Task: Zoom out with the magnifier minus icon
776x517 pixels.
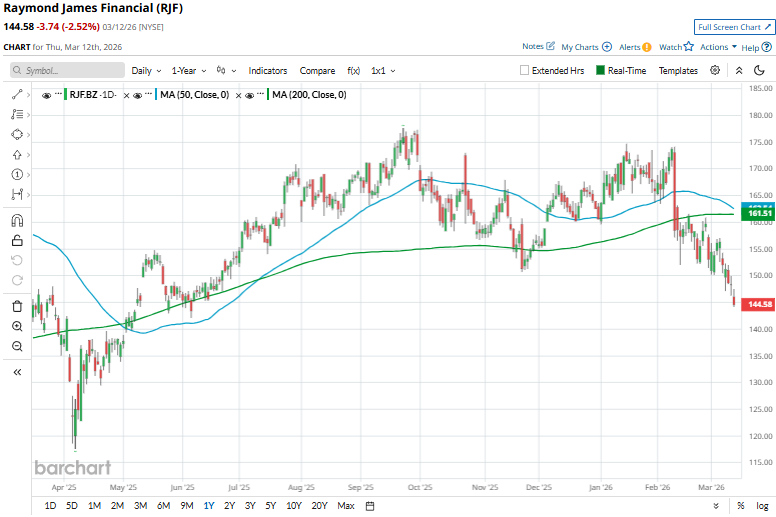Action: pyautogui.click(x=17, y=346)
